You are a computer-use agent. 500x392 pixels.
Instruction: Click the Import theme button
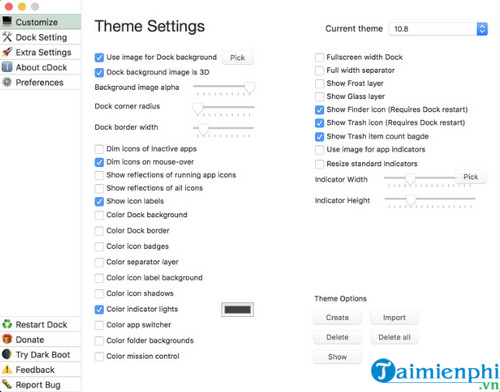point(394,317)
